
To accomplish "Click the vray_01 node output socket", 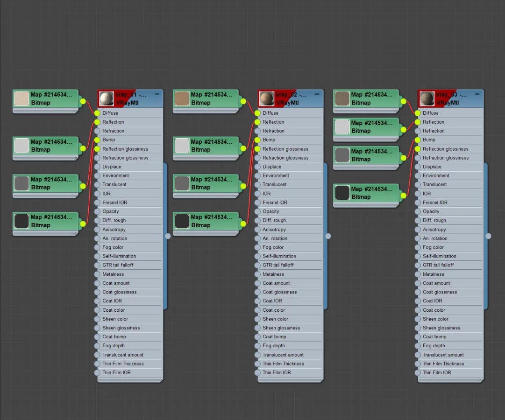I will pyautogui.click(x=168, y=236).
